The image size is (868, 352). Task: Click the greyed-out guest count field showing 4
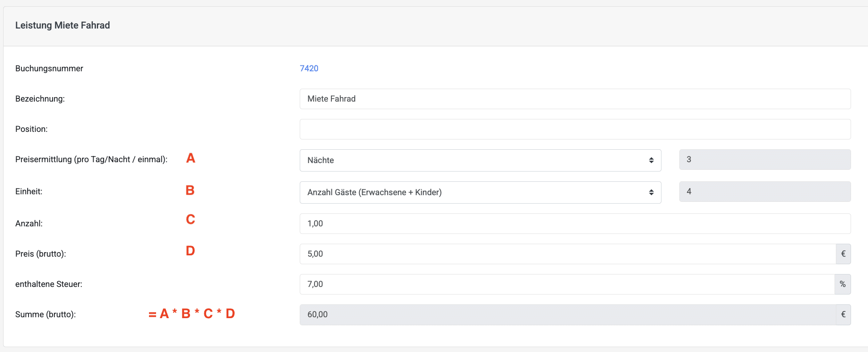pos(765,192)
